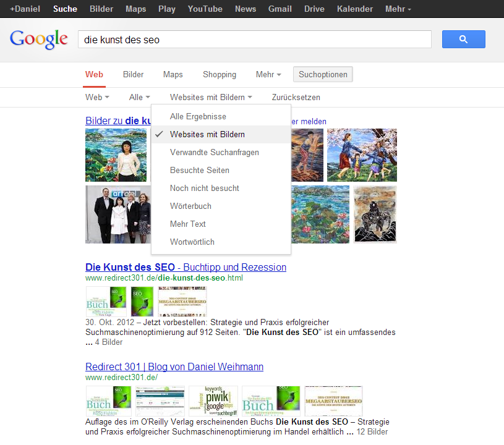
Task: Focus the search box with 'die kunst des seo'
Action: (255, 39)
